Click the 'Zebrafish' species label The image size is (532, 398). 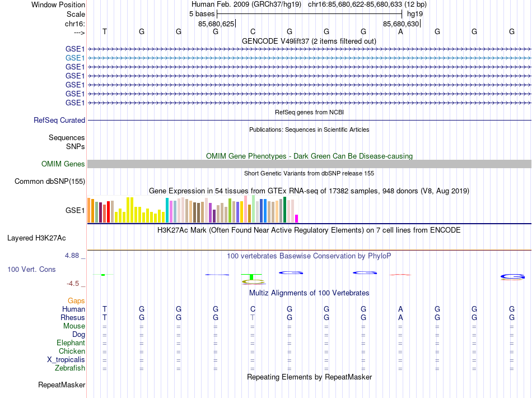(70, 368)
